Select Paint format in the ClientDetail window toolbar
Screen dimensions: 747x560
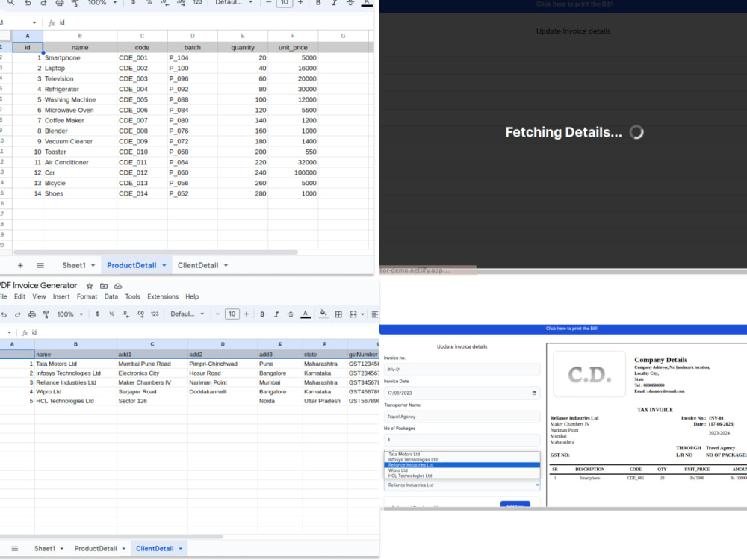click(x=46, y=314)
